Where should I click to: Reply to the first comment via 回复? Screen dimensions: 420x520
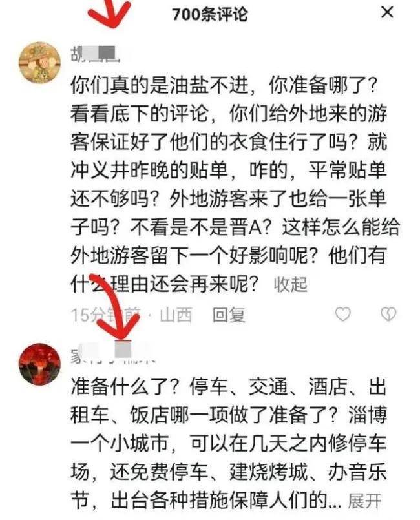229,315
